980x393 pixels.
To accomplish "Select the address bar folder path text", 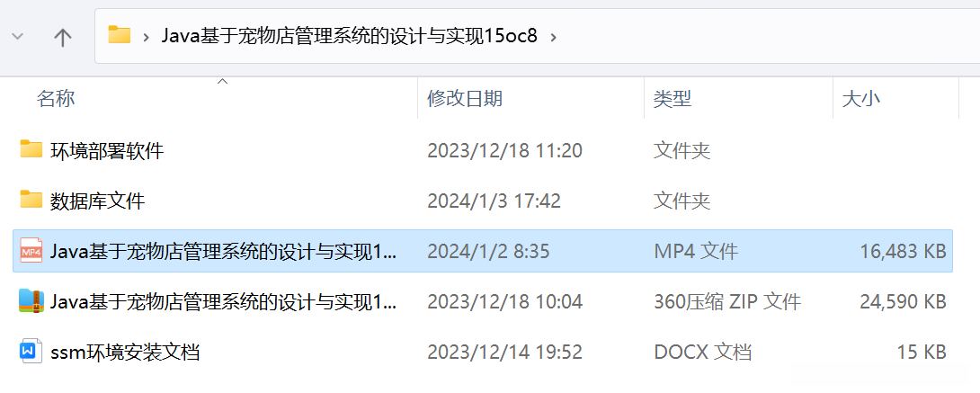I will click(350, 36).
